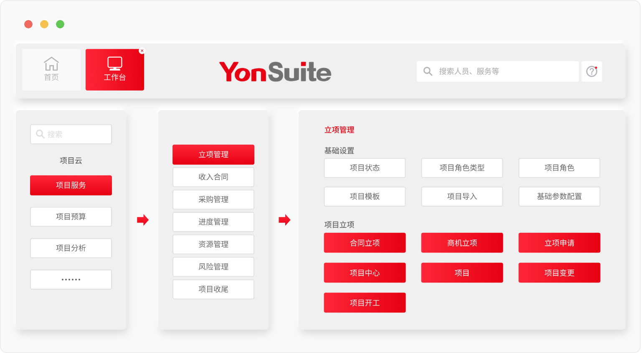Click the sidebar 搜索 search box
644x353 pixels.
[x=71, y=134]
